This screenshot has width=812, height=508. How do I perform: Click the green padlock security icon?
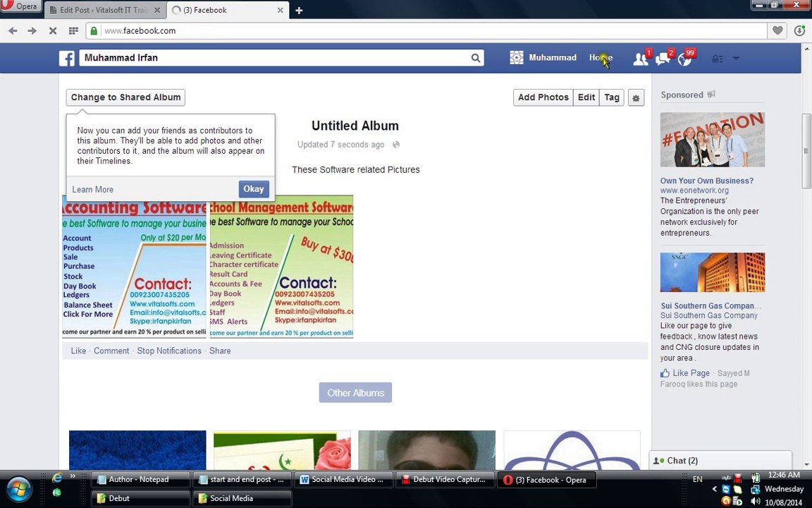94,31
